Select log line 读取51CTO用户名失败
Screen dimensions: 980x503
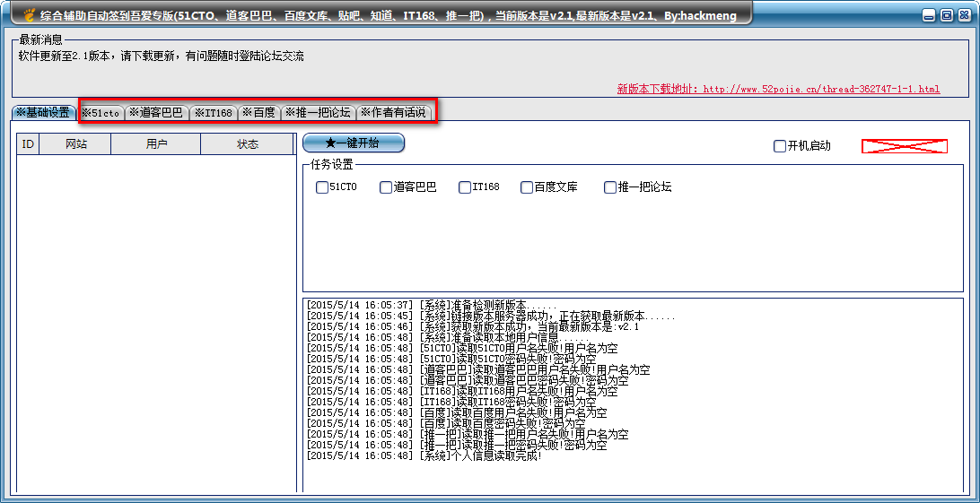pyautogui.click(x=460, y=348)
